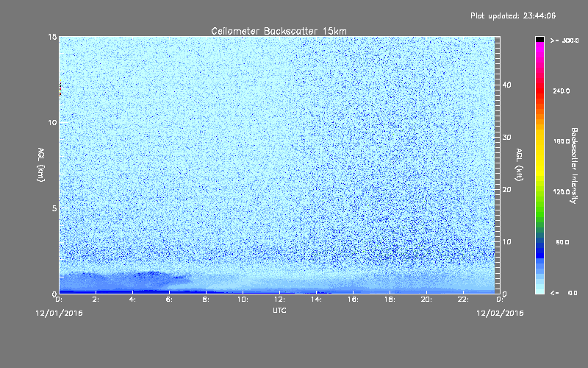Click the red-black spike near 12 km

(60, 89)
